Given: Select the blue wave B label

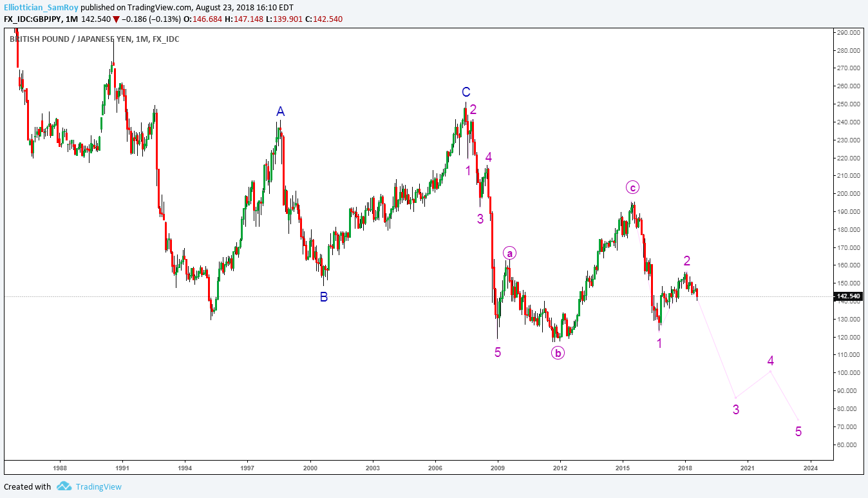Looking at the screenshot, I should coord(324,297).
